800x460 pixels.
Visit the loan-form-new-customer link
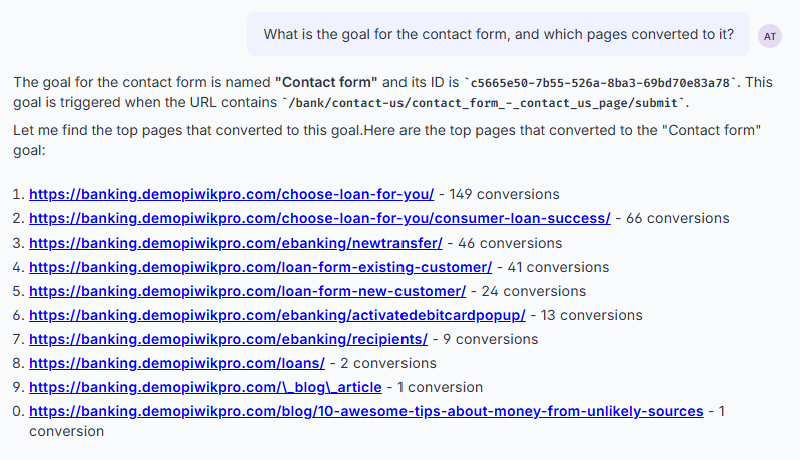[247, 291]
